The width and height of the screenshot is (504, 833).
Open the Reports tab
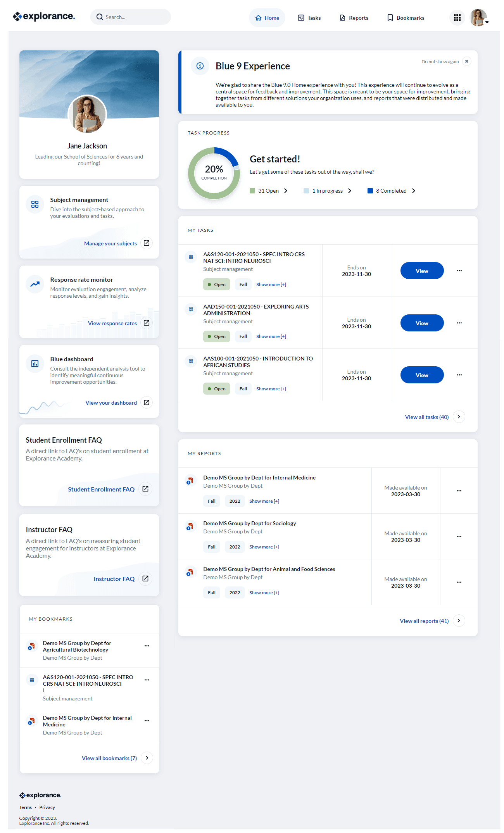point(354,18)
